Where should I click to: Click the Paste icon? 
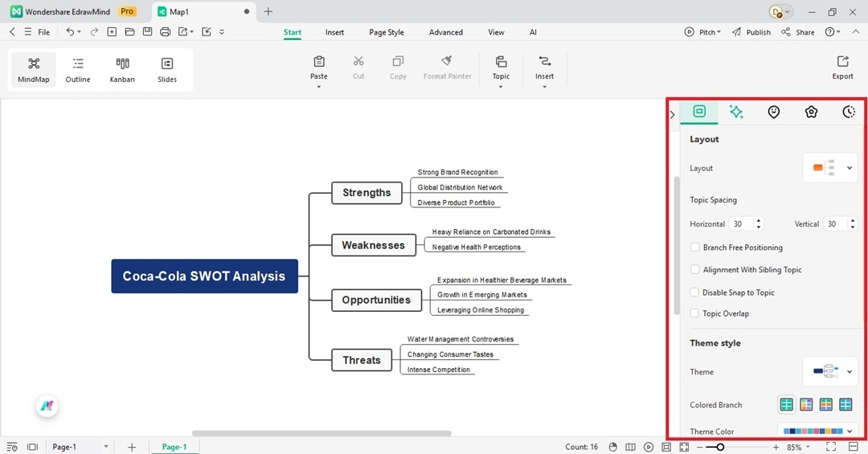[x=319, y=61]
